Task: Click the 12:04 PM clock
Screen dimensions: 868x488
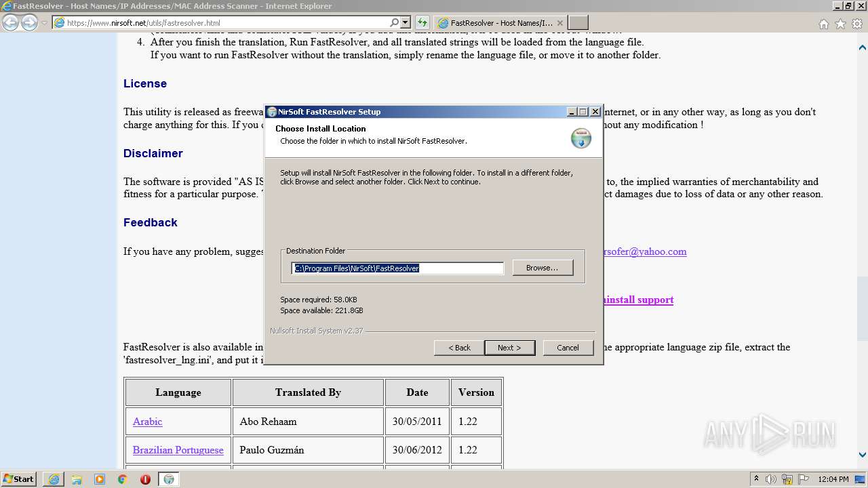Action: click(833, 479)
